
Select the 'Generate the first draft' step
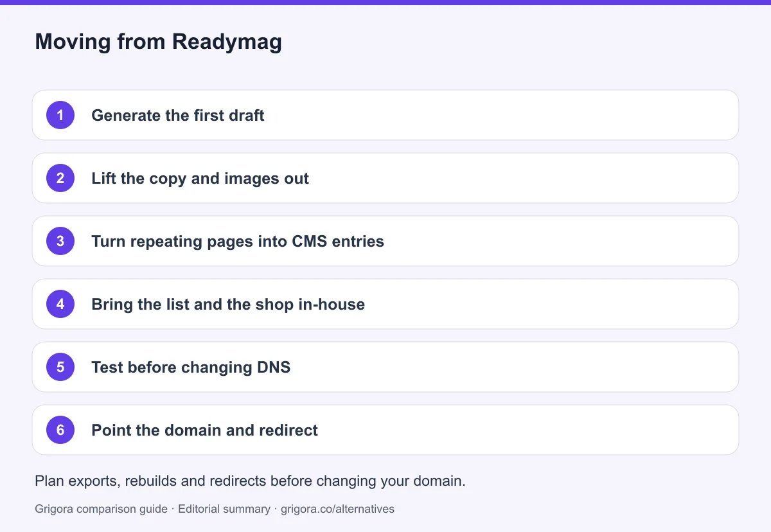pyautogui.click(x=385, y=115)
